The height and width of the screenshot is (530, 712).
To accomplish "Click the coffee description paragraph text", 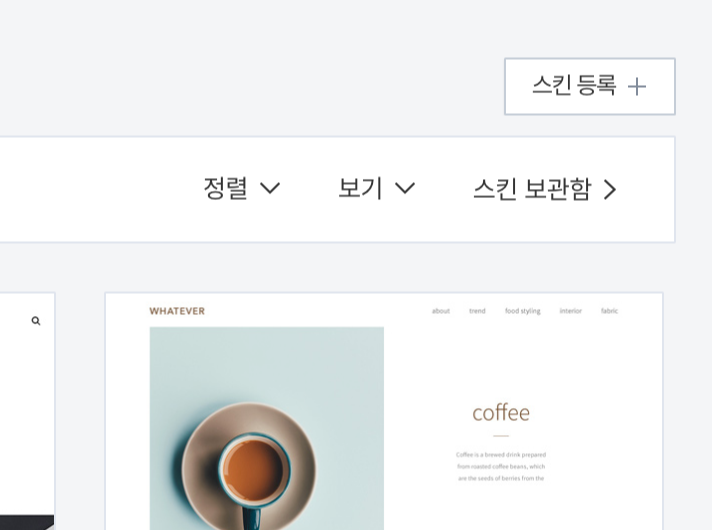I will (501, 466).
